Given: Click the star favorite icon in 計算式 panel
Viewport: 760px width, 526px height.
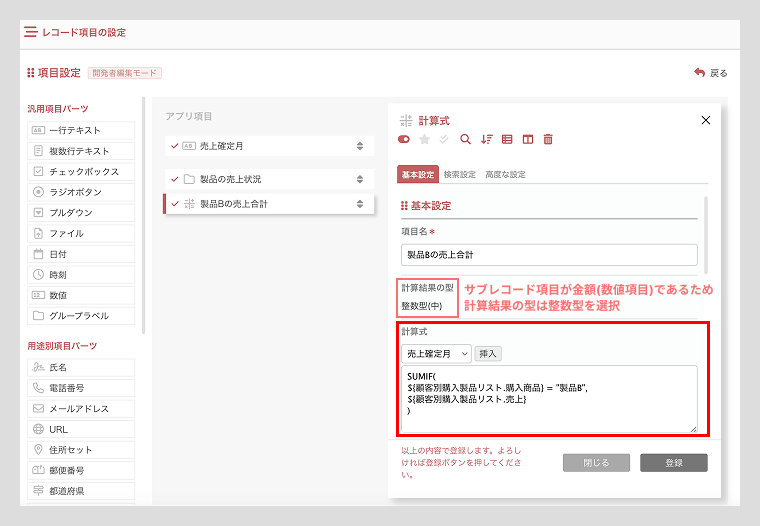Looking at the screenshot, I should pyautogui.click(x=424, y=140).
